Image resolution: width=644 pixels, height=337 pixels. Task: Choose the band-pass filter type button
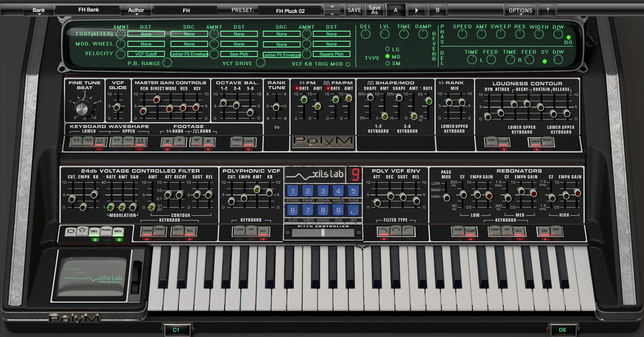coord(396,232)
